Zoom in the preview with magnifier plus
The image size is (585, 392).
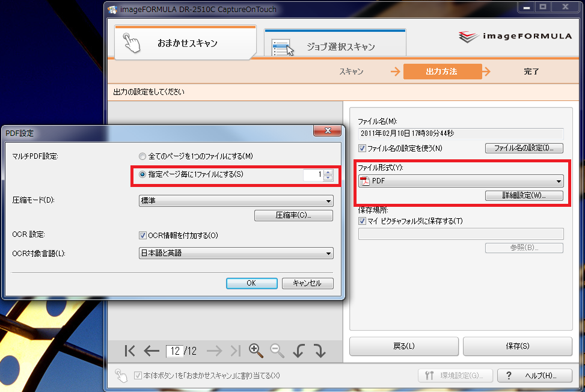tap(256, 351)
